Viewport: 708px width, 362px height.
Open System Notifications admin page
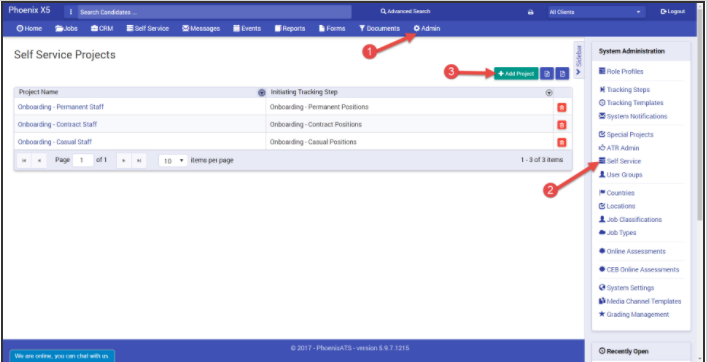(633, 116)
